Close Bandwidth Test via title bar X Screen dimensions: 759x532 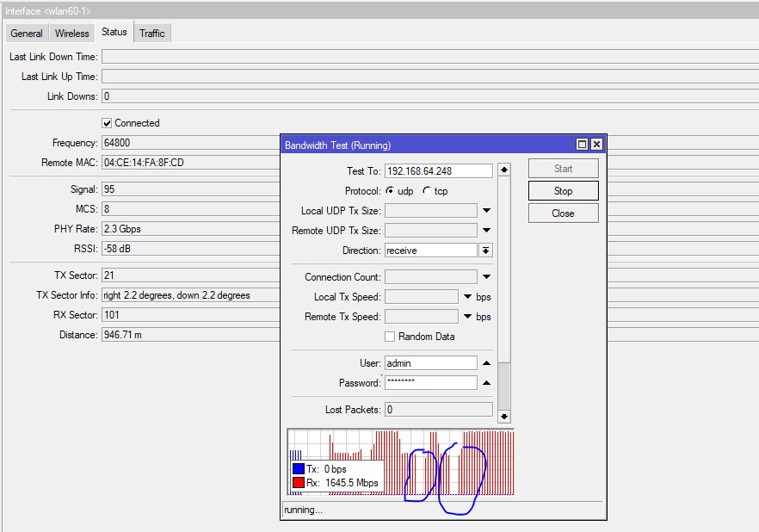(596, 145)
